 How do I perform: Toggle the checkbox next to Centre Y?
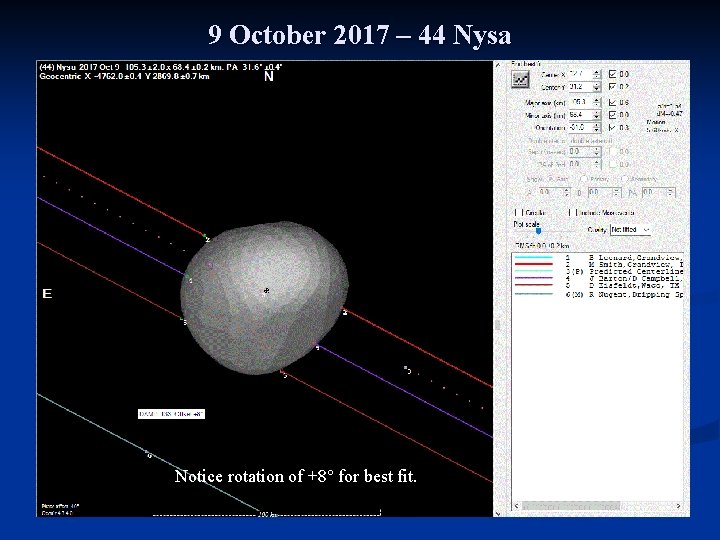[x=612, y=86]
